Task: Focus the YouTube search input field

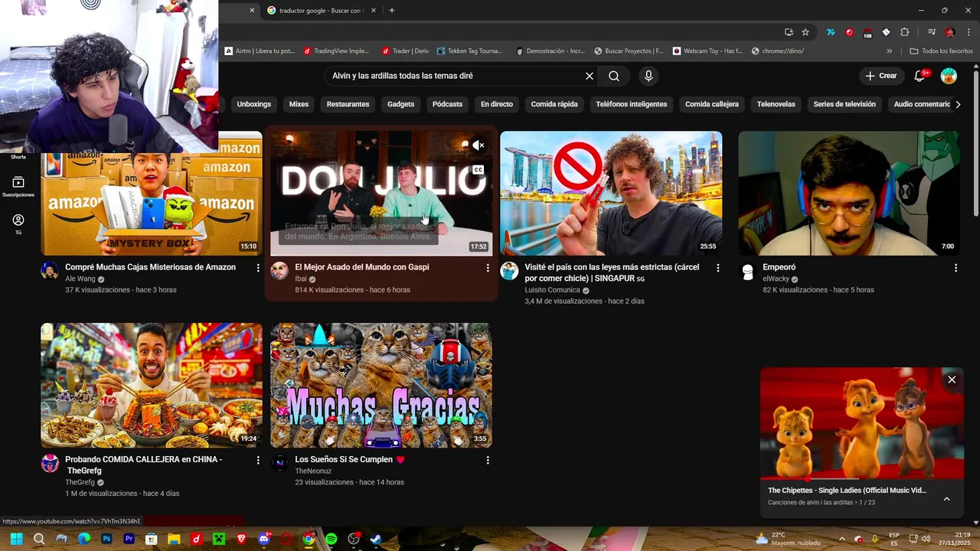Action: click(x=455, y=76)
